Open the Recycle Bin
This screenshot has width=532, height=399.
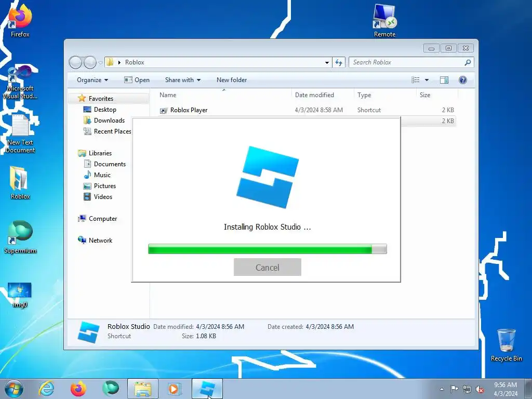click(x=506, y=345)
